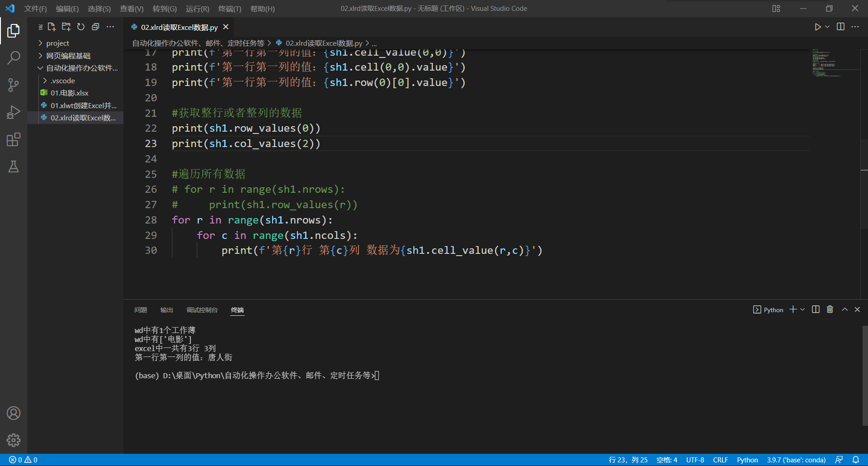This screenshot has width=868, height=466.
Task: Place cursor on line 28 for loop
Action: (252, 220)
